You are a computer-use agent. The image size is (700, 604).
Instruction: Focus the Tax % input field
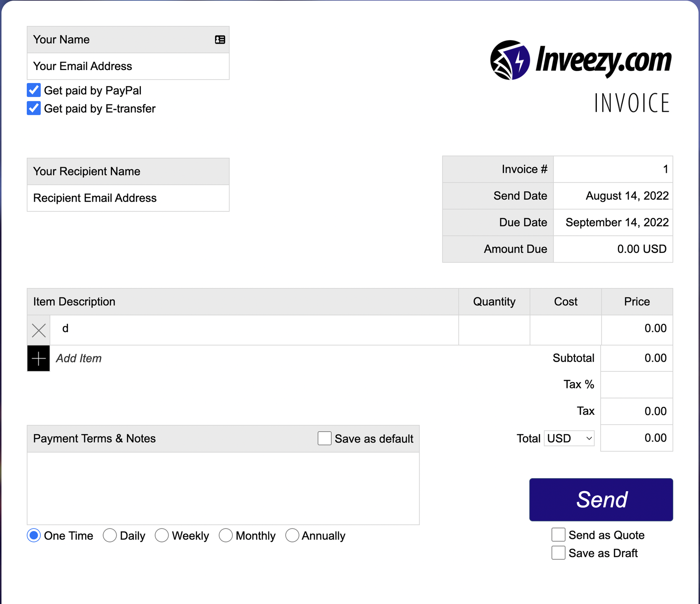636,385
